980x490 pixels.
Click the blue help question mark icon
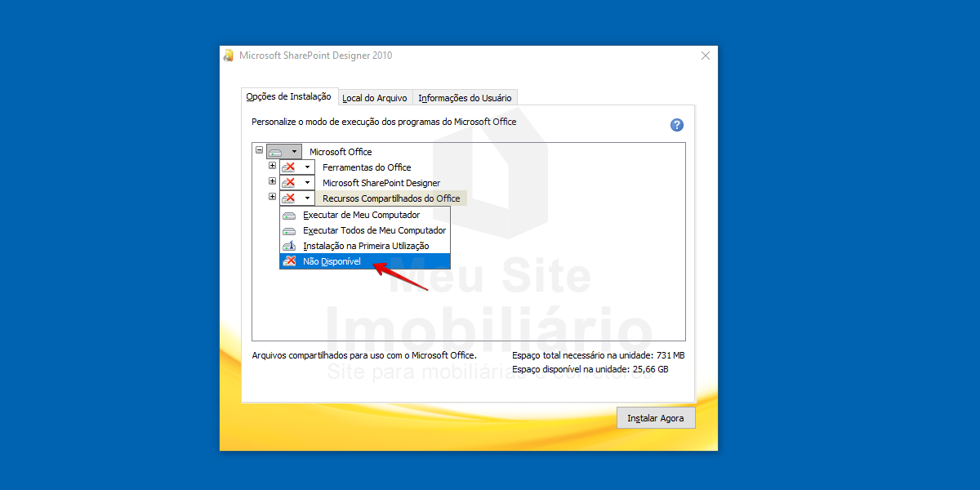pos(676,125)
